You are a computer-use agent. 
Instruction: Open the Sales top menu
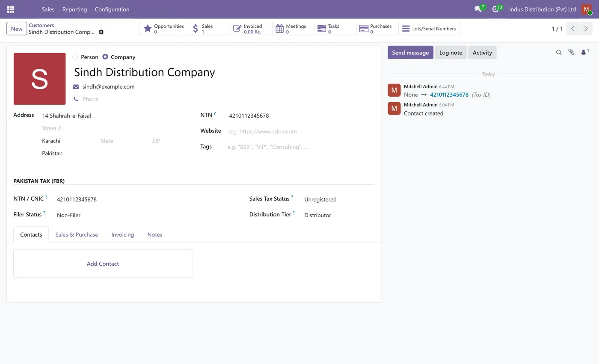click(x=48, y=9)
